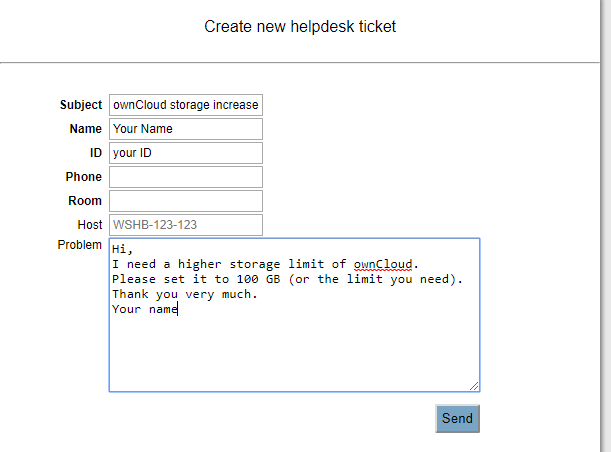Click into the ID text field
The image size is (611, 452).
(186, 153)
